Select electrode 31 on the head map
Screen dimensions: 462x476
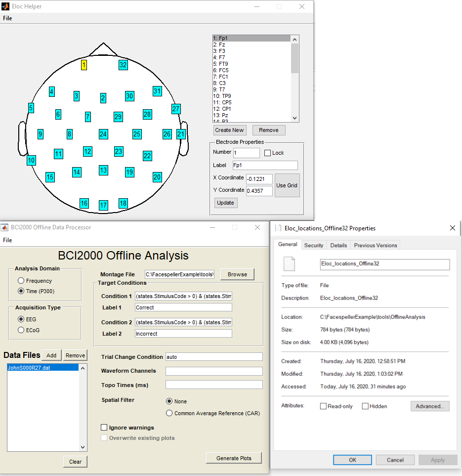(157, 91)
